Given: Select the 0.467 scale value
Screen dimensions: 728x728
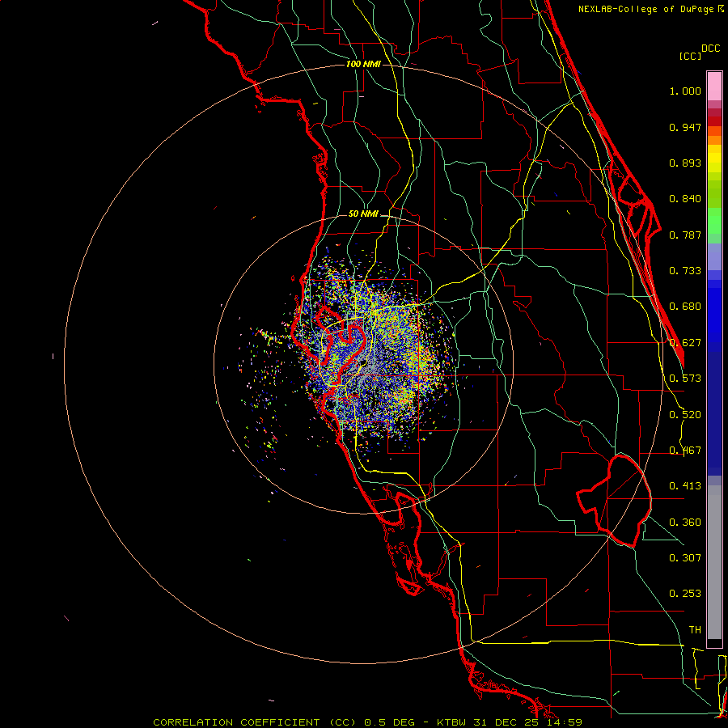Looking at the screenshot, I should point(685,451).
